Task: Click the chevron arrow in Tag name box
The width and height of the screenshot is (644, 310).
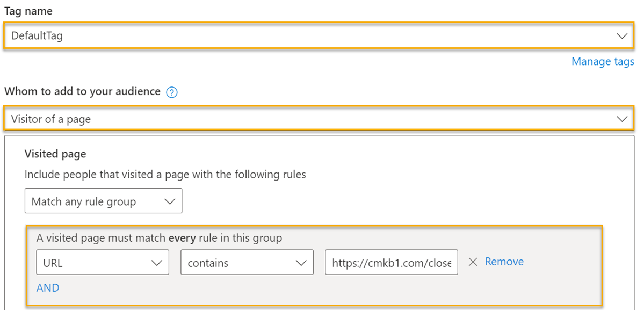Action: (621, 36)
